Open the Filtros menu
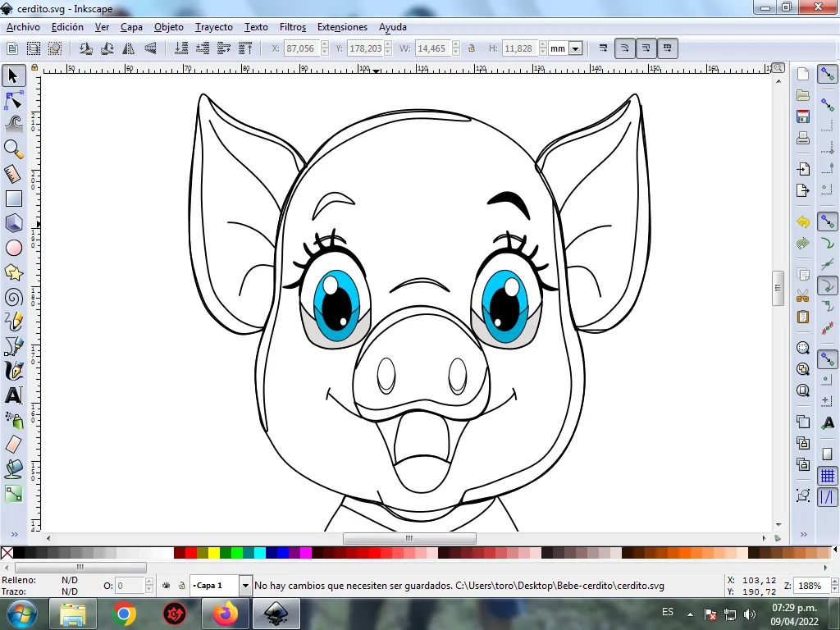840x630 pixels. (x=293, y=27)
